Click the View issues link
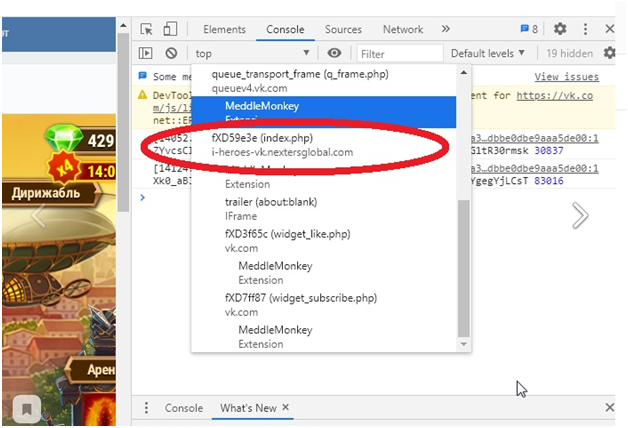 (566, 76)
